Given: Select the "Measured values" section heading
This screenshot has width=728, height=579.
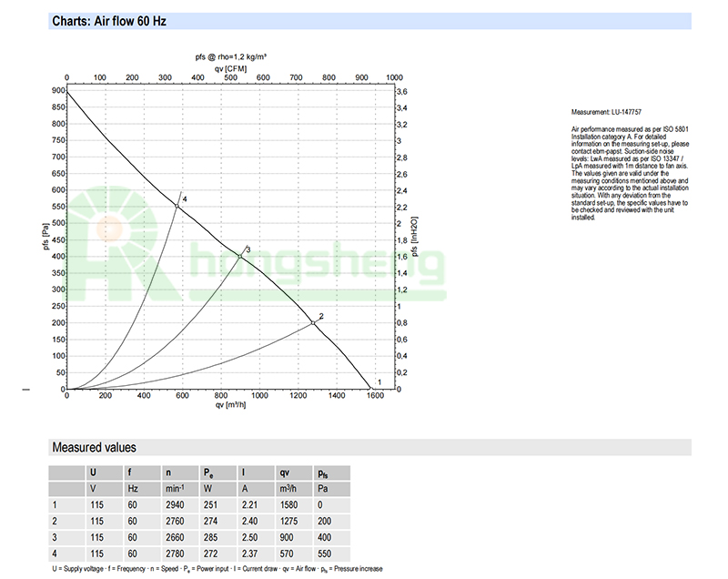Looking at the screenshot, I should click(x=95, y=448).
